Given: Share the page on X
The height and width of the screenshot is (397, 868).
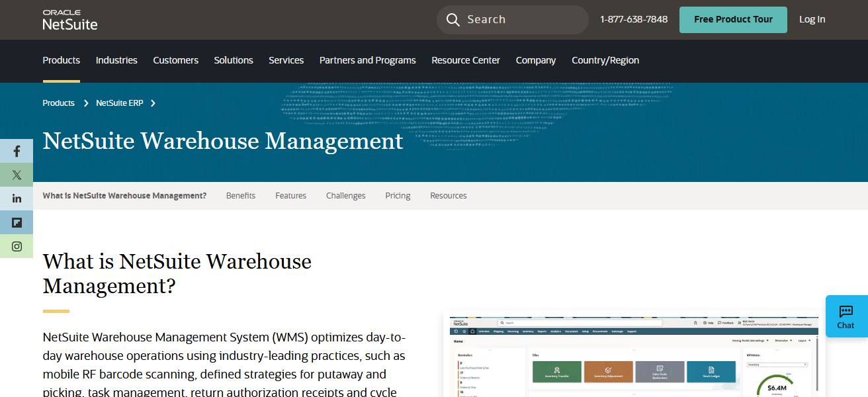Looking at the screenshot, I should pyautogui.click(x=17, y=175).
